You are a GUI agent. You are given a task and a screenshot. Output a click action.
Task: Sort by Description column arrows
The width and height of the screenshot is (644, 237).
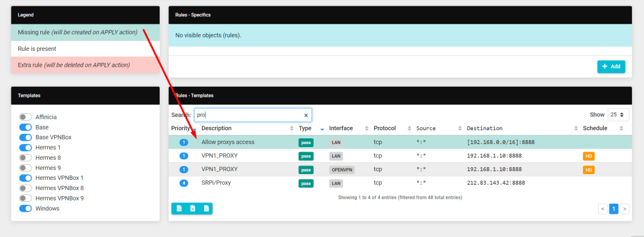tap(292, 129)
